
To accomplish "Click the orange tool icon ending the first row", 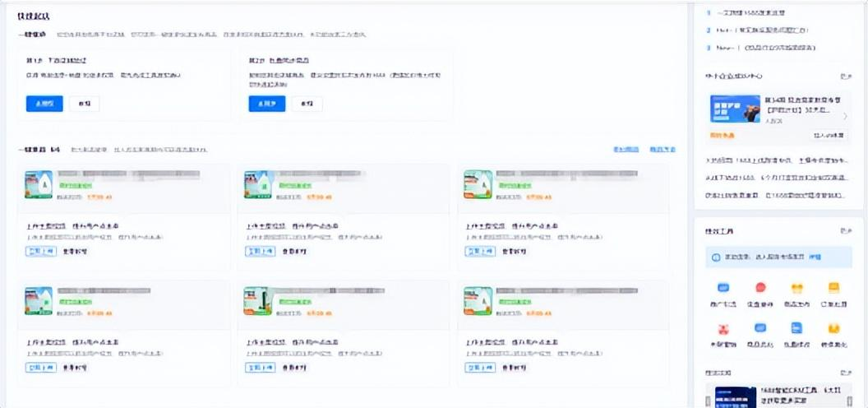I will [833, 289].
